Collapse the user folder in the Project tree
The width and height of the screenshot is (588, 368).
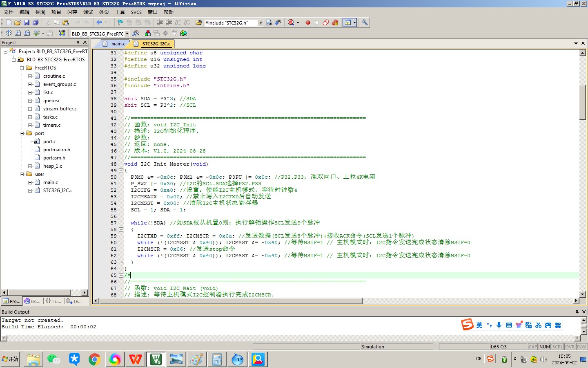point(22,174)
